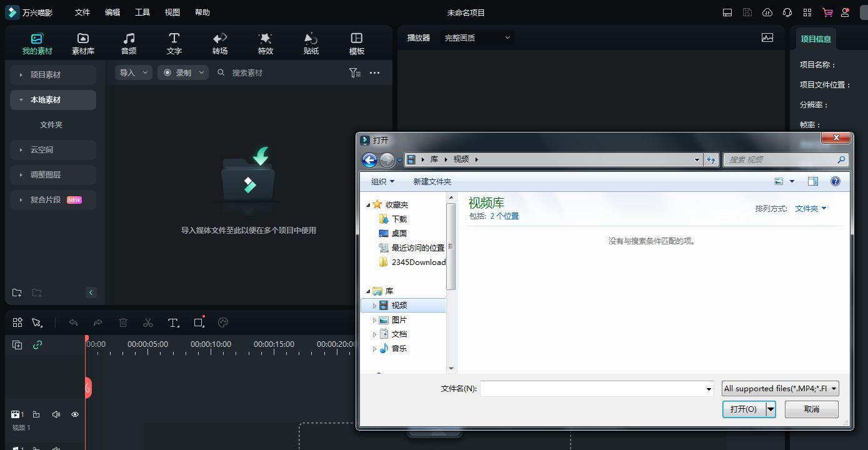The width and height of the screenshot is (868, 450).
Task: Click the snapshot icon in player
Action: pyautogui.click(x=767, y=37)
